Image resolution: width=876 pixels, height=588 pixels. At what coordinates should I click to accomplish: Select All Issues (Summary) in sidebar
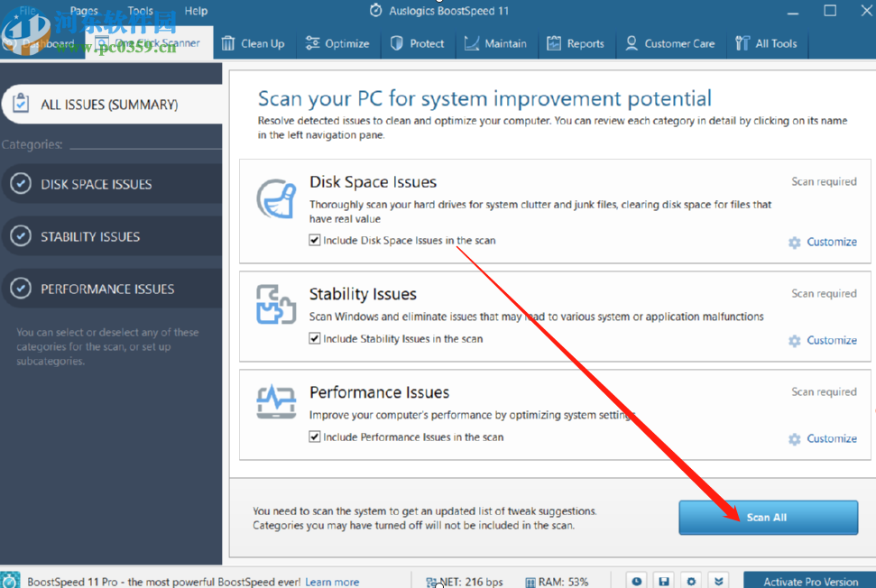click(x=112, y=105)
